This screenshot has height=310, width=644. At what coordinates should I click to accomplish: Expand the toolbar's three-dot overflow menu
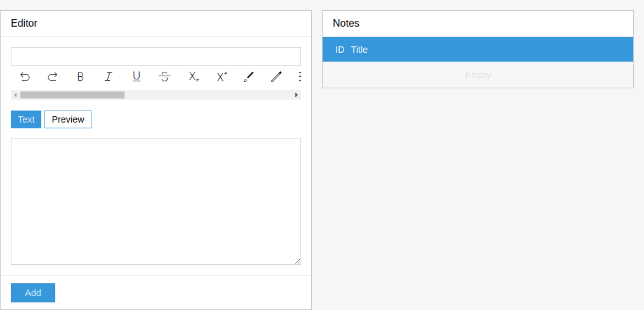[x=300, y=77]
